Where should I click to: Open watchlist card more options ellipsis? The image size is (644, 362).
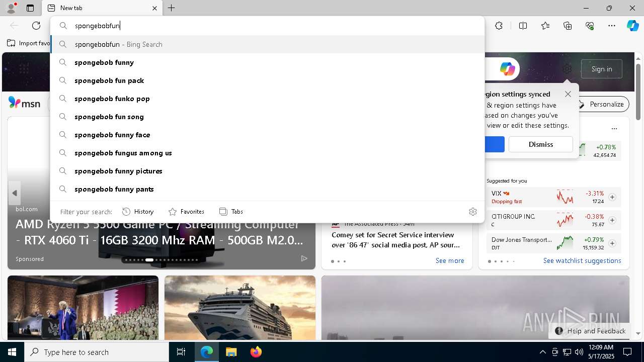coord(614,129)
